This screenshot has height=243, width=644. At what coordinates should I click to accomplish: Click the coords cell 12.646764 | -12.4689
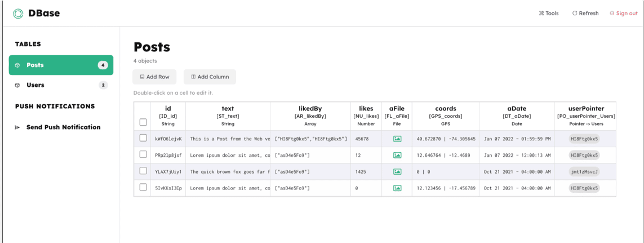pos(446,156)
